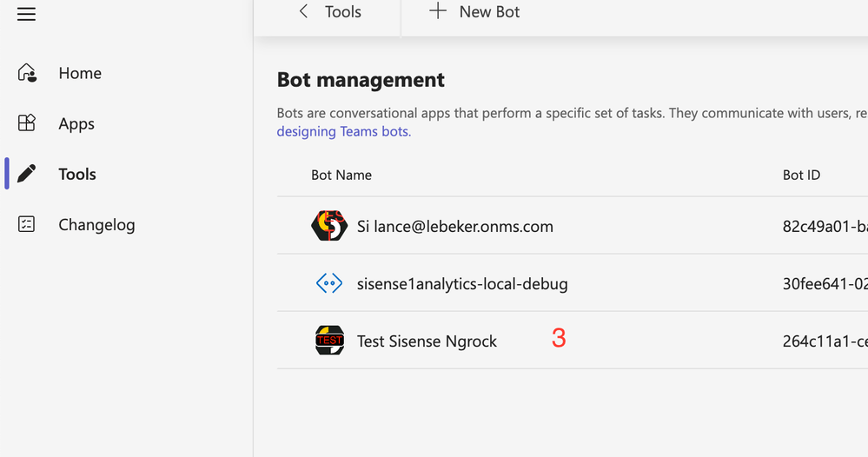The image size is (868, 457).
Task: Click the Bot Name column header
Action: [x=341, y=175]
